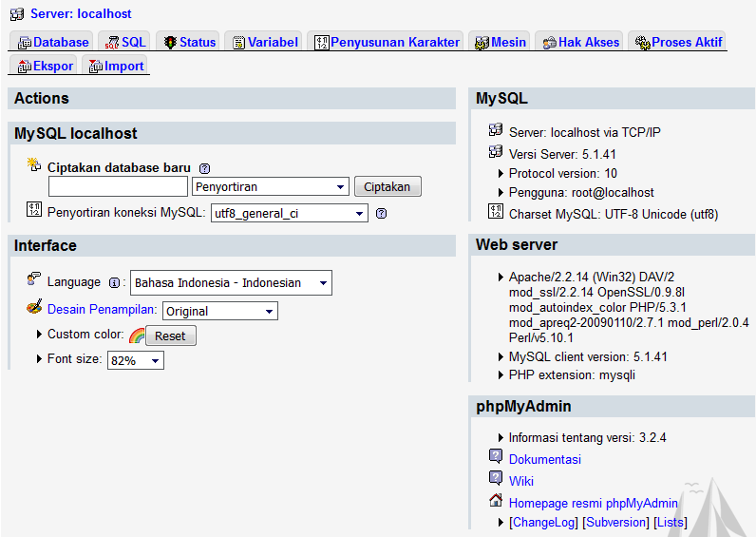Click the Language icon in Interface
This screenshot has width=756, height=537.
click(34, 278)
